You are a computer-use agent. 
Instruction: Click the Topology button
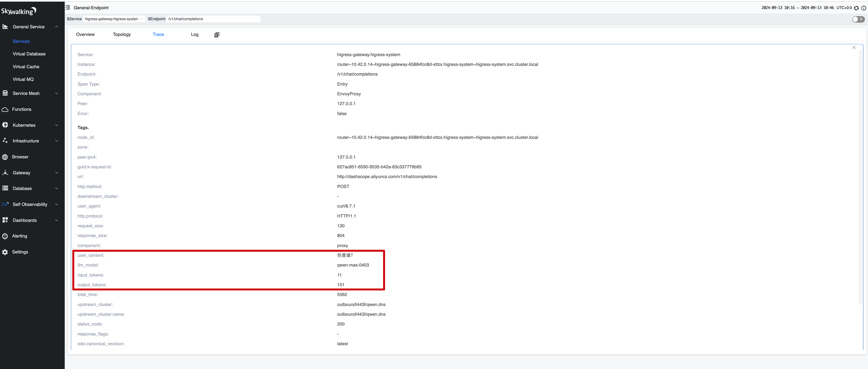(x=122, y=34)
